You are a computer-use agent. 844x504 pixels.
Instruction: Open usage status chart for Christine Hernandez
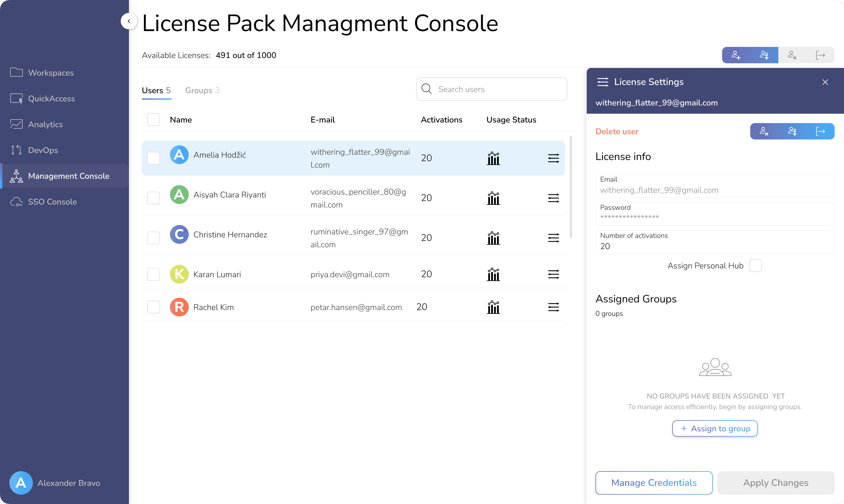click(494, 238)
